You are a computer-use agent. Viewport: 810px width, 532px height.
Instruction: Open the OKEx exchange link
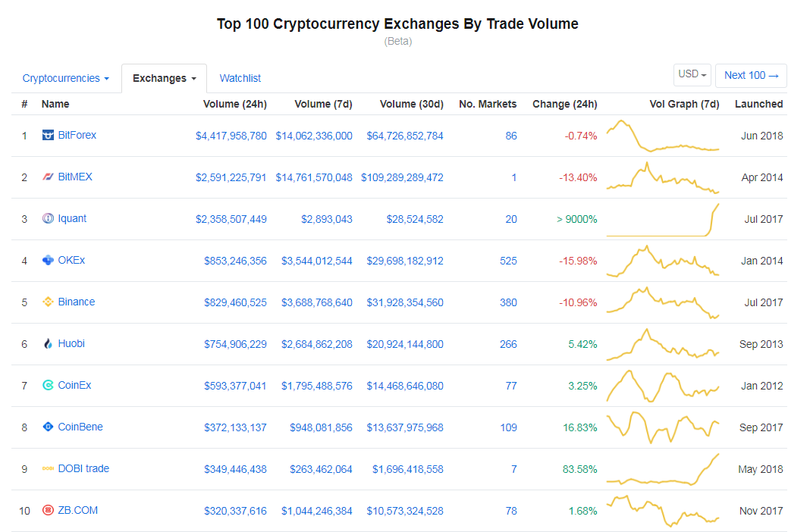click(x=71, y=260)
